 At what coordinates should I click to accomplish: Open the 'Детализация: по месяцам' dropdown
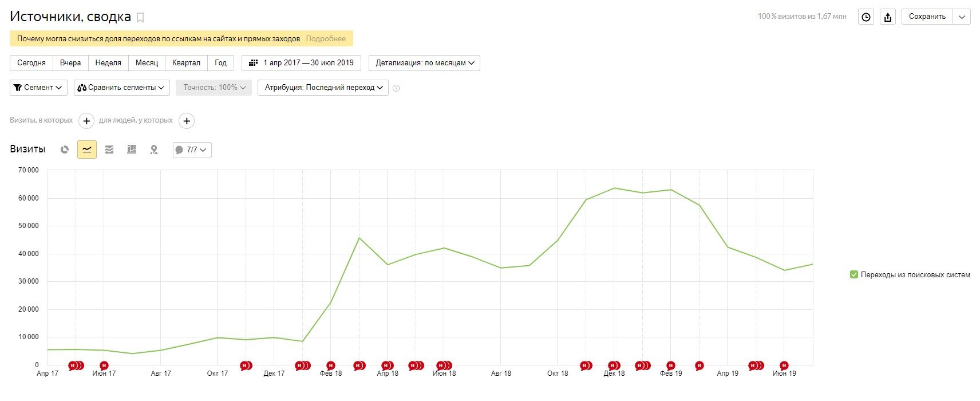(x=424, y=63)
